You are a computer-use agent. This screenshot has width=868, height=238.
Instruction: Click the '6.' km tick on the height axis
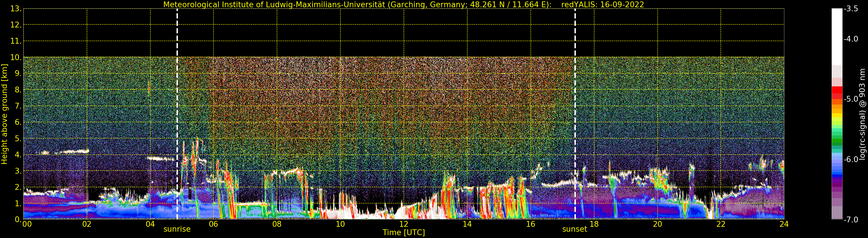[x=18, y=122]
